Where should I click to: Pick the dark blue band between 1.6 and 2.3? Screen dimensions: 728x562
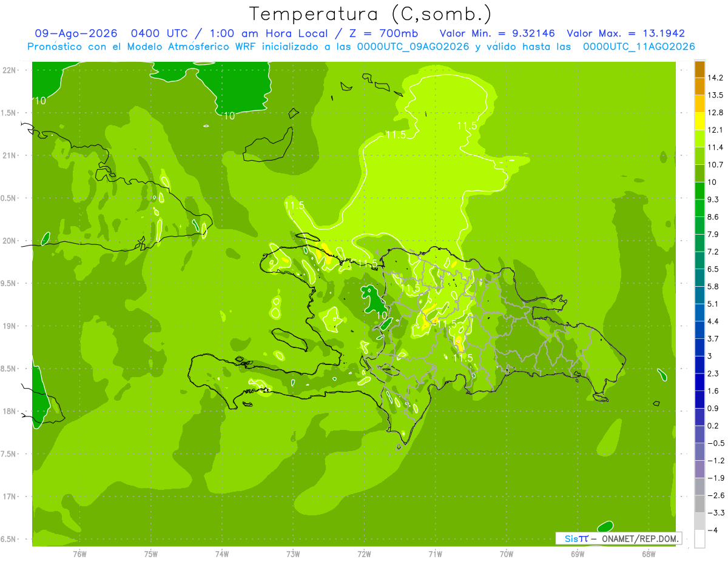pos(699,382)
